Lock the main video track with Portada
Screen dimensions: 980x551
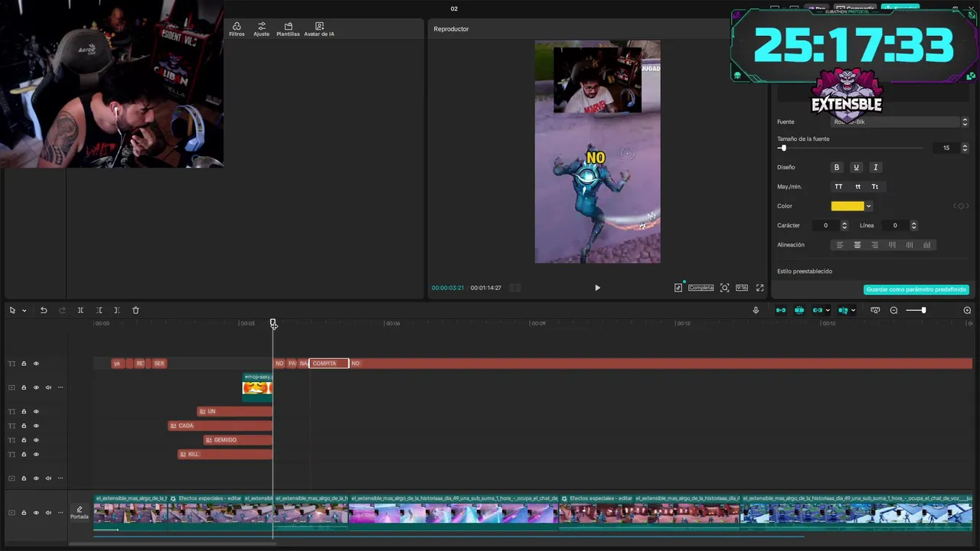coord(24,513)
